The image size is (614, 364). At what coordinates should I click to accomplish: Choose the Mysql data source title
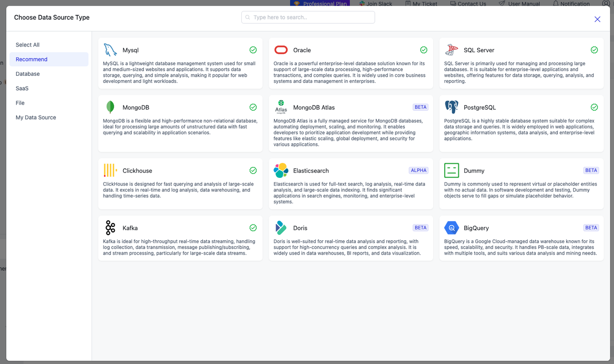pyautogui.click(x=130, y=50)
